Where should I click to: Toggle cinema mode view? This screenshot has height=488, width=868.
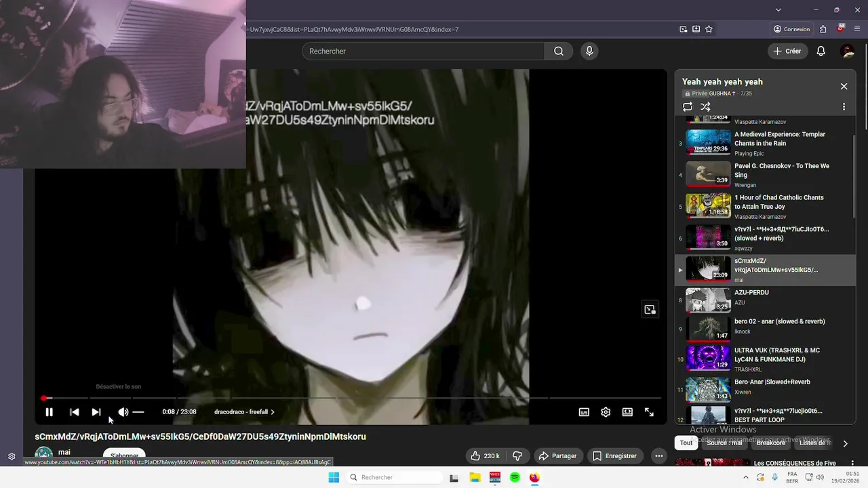click(627, 412)
